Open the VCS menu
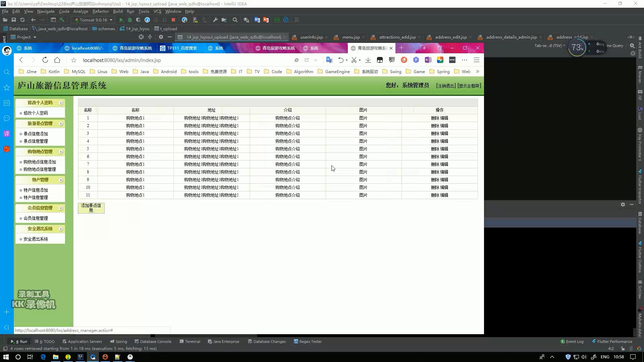 click(157, 11)
